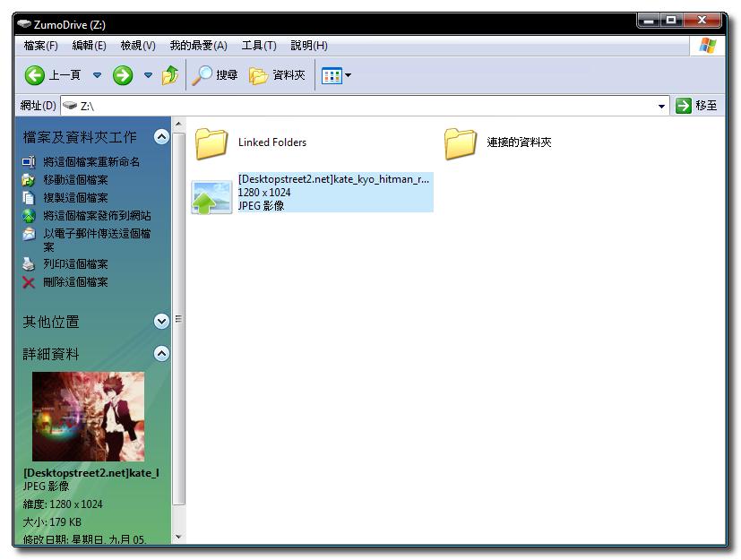Open the 檔案(F) menu
This screenshot has height=560, width=741.
pos(40,46)
